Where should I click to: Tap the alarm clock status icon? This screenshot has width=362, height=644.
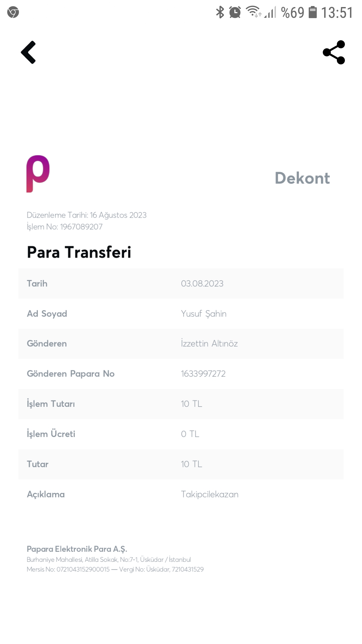(235, 12)
